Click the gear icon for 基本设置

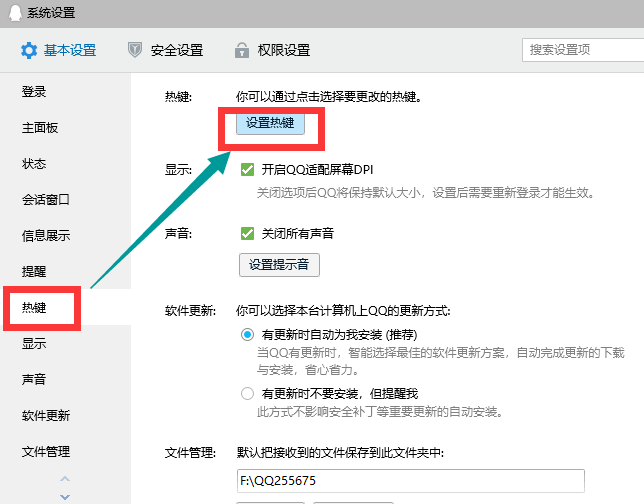point(29,50)
